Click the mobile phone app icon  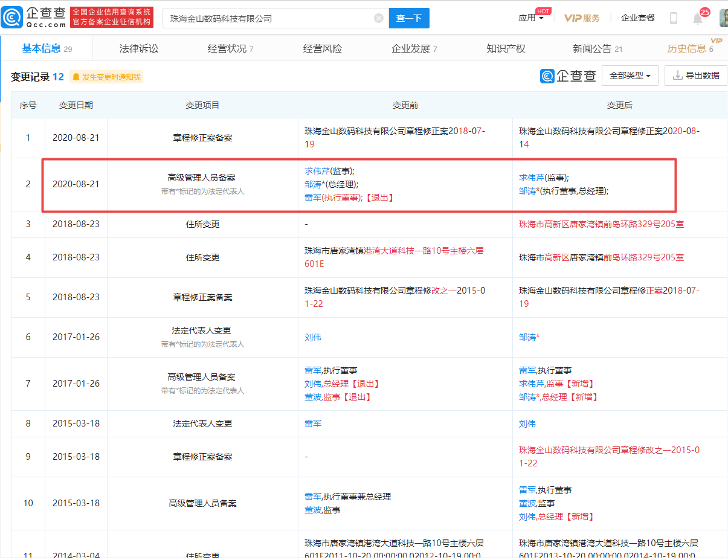673,18
